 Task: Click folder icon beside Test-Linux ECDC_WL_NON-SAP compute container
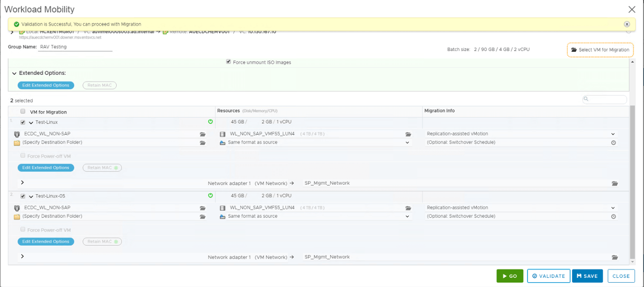tap(202, 135)
